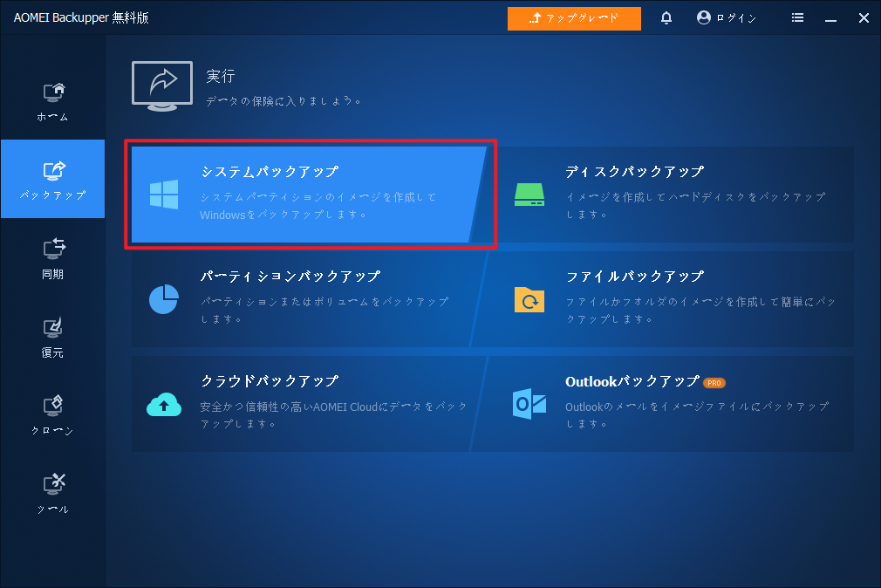
Task: Select クラウドバックアップ title
Action: point(270,381)
